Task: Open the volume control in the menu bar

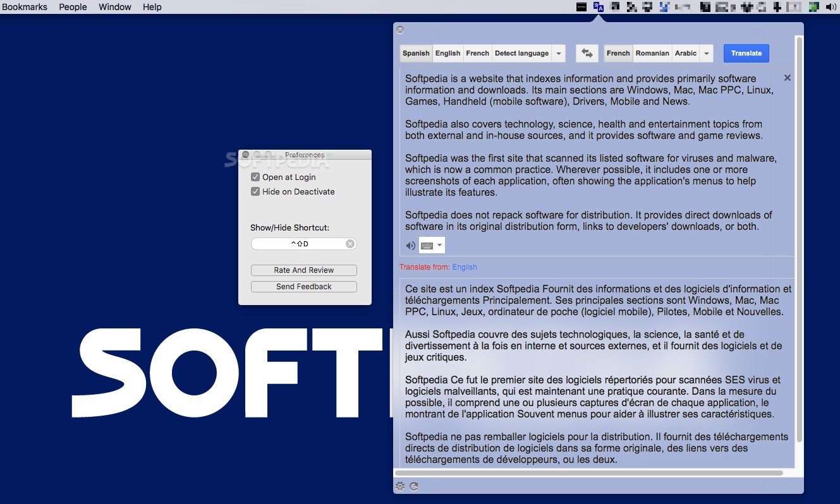Action: click(831, 7)
